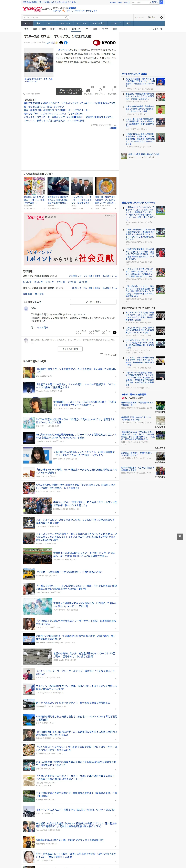Viewport: 186px width, 868px height.
Task: Open the プロ野球トップ link
Action: pyautogui.click(x=75, y=276)
